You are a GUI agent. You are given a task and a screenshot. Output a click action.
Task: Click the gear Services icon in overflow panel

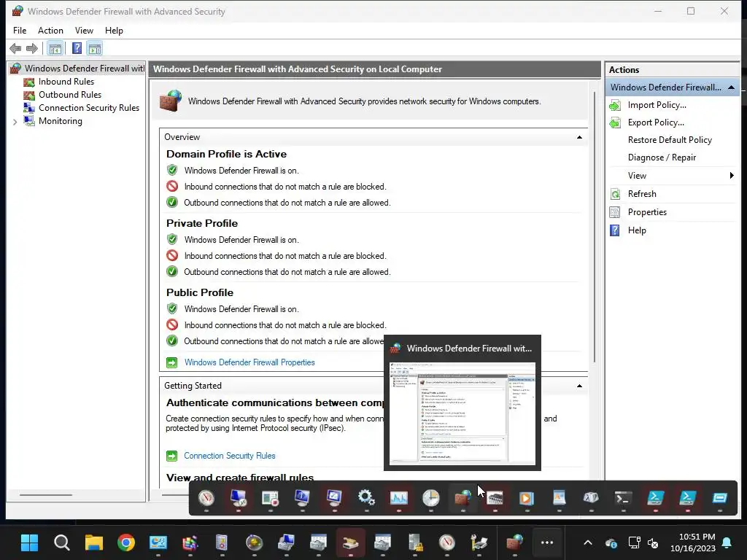[x=366, y=498]
